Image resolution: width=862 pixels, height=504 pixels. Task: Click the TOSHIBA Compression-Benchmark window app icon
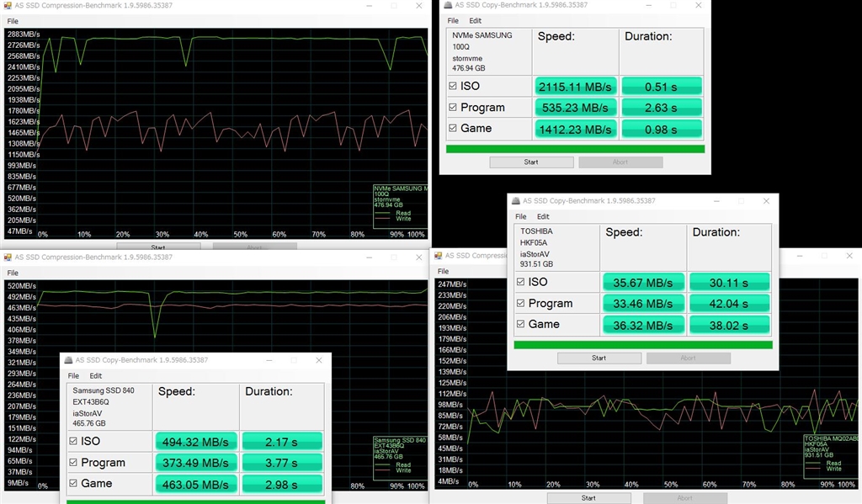pos(438,256)
